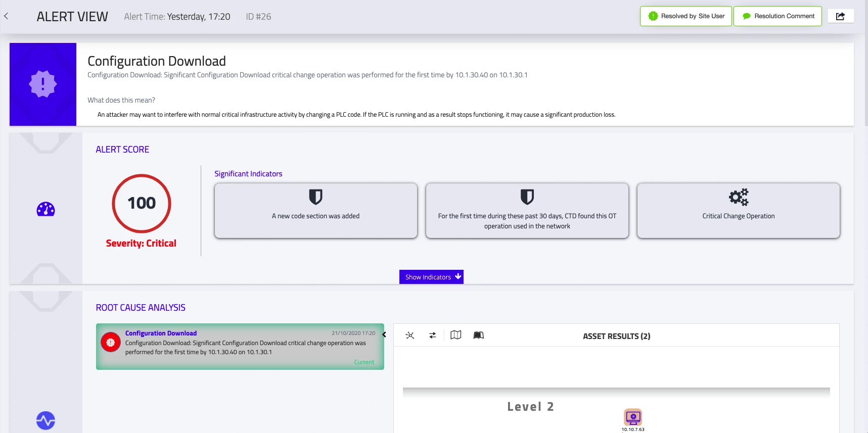Select the folded map view icon
This screenshot has height=433, width=868.
(x=455, y=335)
